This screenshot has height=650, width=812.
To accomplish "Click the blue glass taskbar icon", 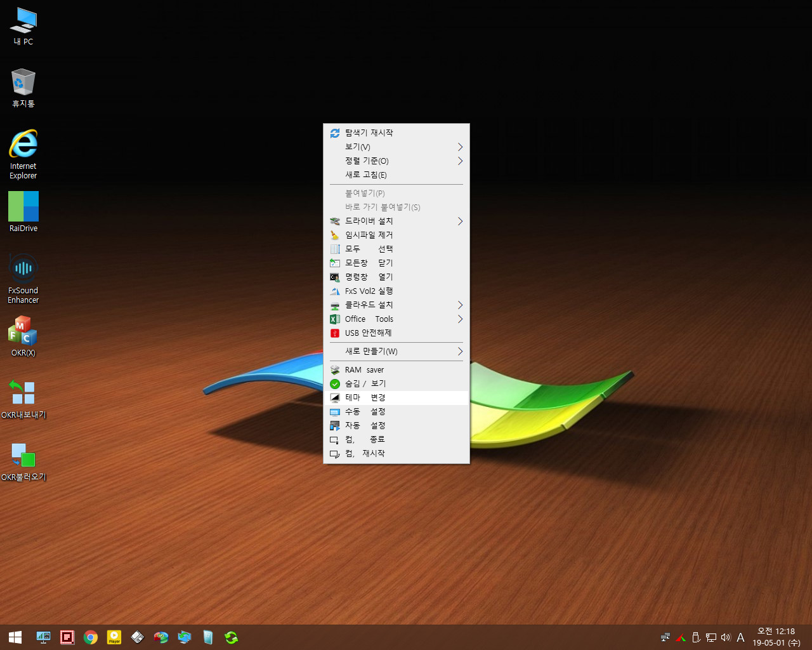I will pos(208,637).
